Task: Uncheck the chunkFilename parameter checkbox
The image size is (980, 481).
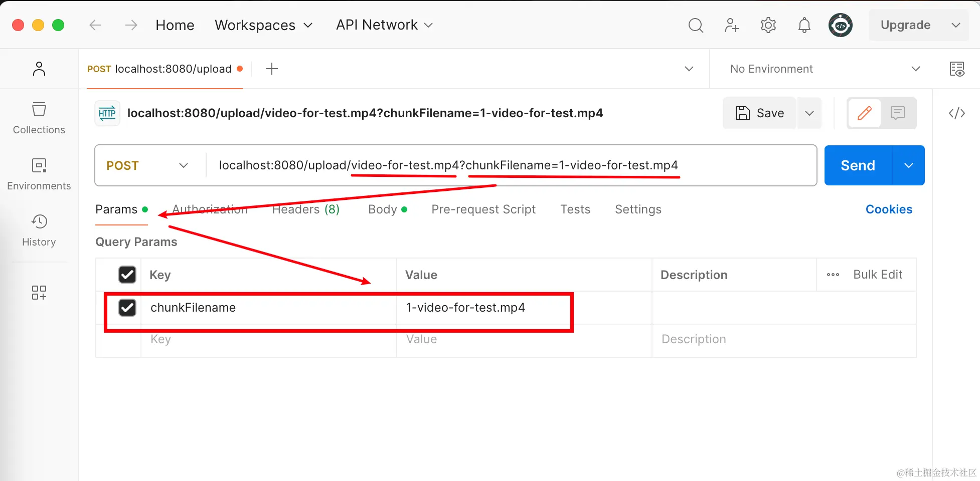Action: tap(127, 308)
